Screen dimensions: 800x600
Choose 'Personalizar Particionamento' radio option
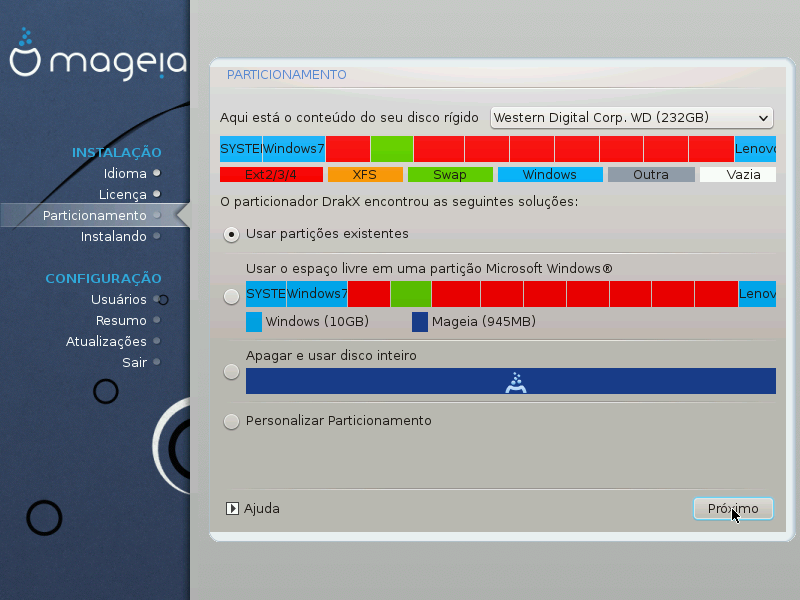(232, 421)
